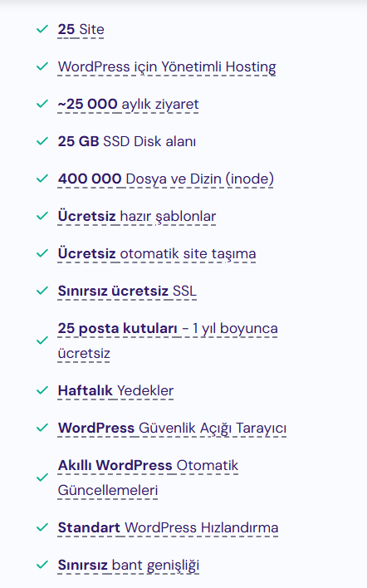Click the Sınırsız ücretsiz SSL text
This screenshot has width=367, height=588.
coord(127,291)
